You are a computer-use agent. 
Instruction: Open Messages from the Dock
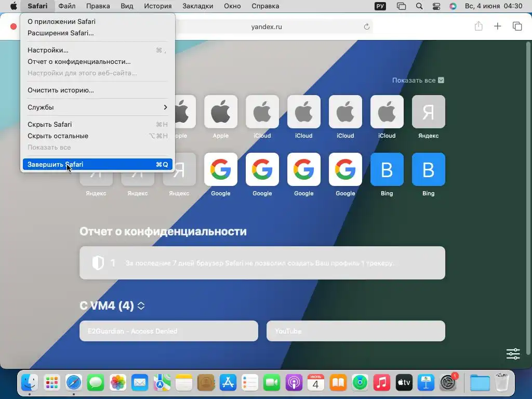click(x=96, y=383)
